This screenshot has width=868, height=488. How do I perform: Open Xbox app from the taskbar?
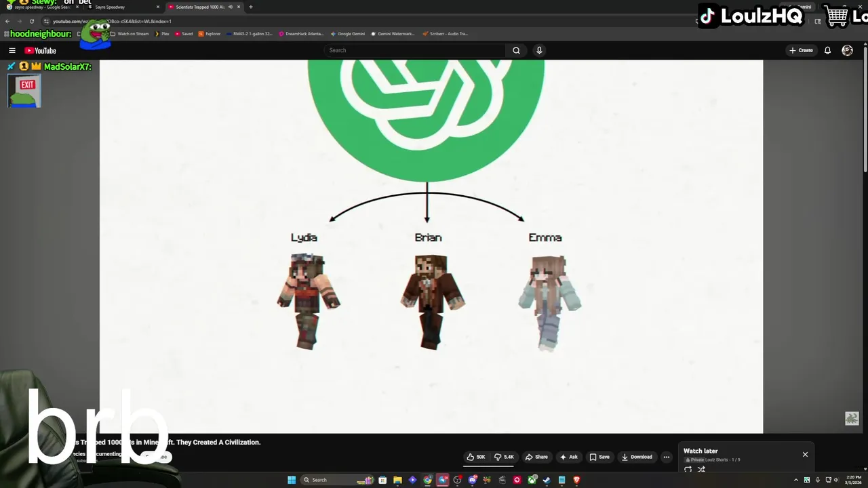point(532,480)
